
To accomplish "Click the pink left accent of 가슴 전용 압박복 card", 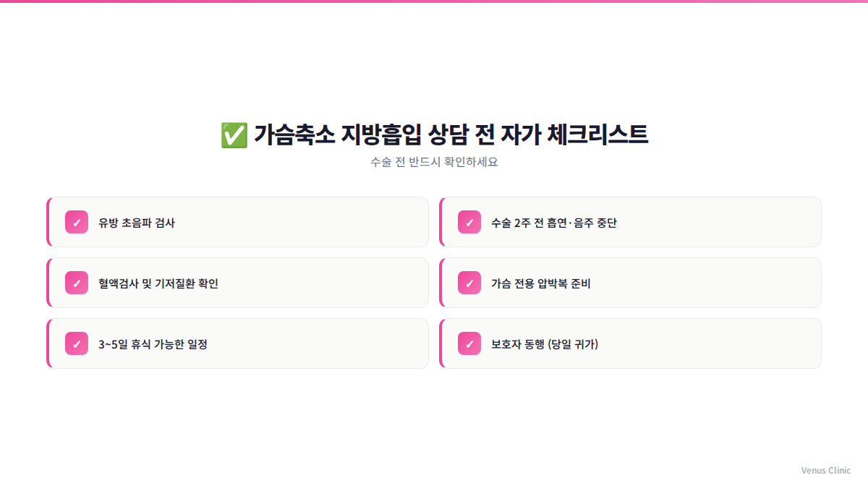I will point(441,283).
